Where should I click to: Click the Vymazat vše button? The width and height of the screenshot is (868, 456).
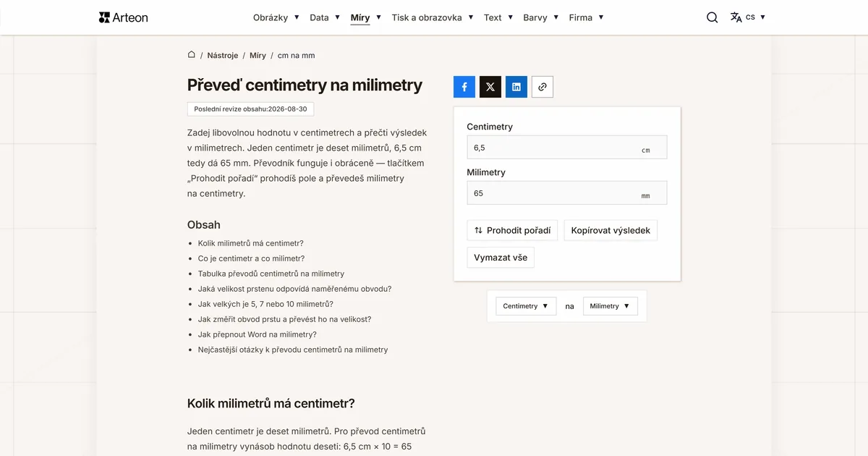(x=501, y=258)
